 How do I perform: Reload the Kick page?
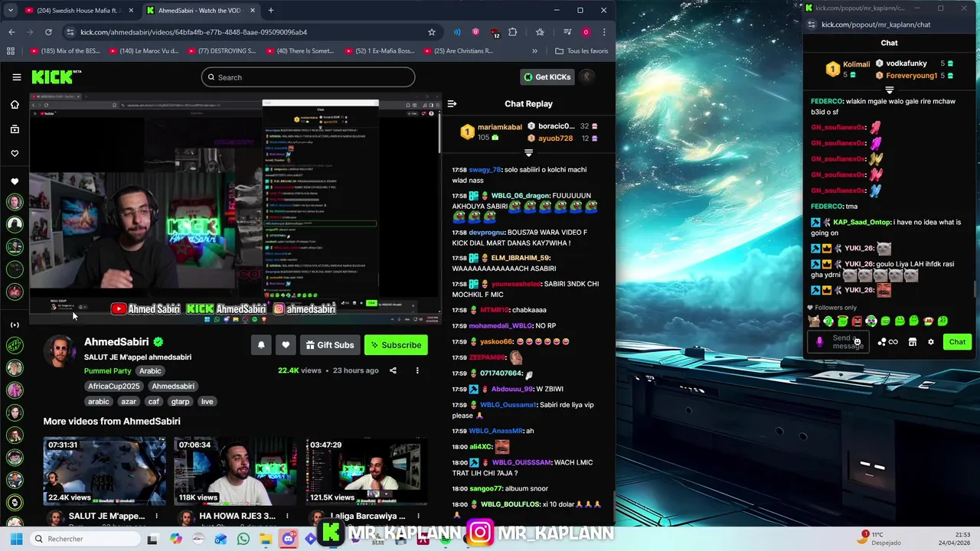tap(48, 32)
